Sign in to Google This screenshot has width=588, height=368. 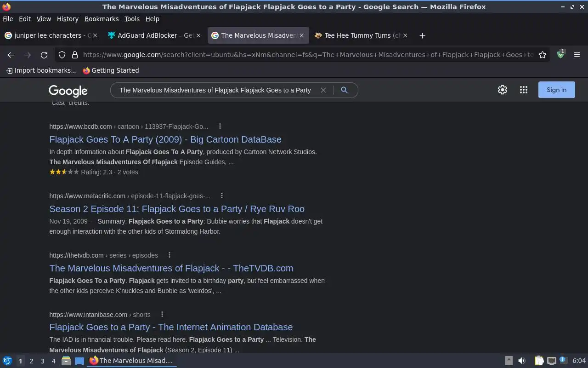point(556,90)
